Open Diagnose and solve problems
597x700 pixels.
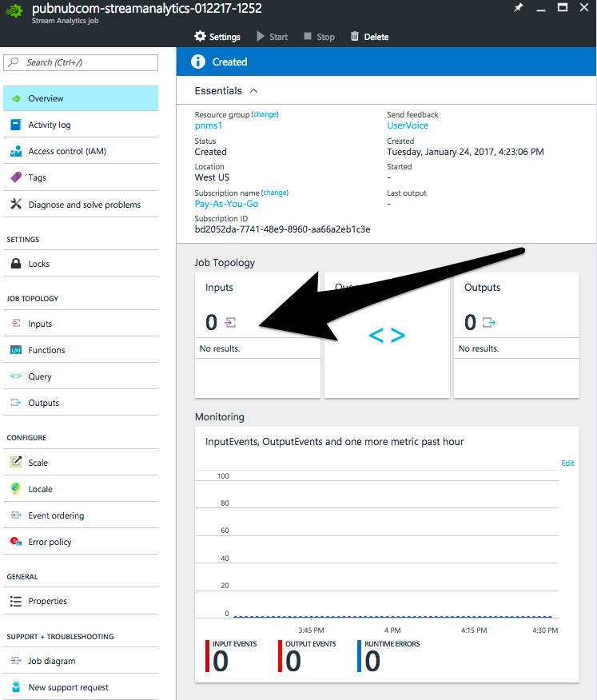pos(81,205)
